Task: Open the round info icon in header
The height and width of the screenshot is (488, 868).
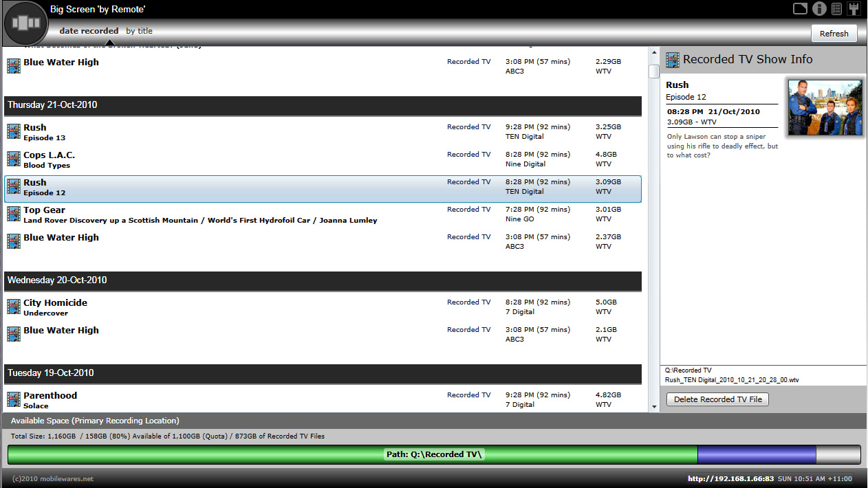Action: pyautogui.click(x=819, y=8)
